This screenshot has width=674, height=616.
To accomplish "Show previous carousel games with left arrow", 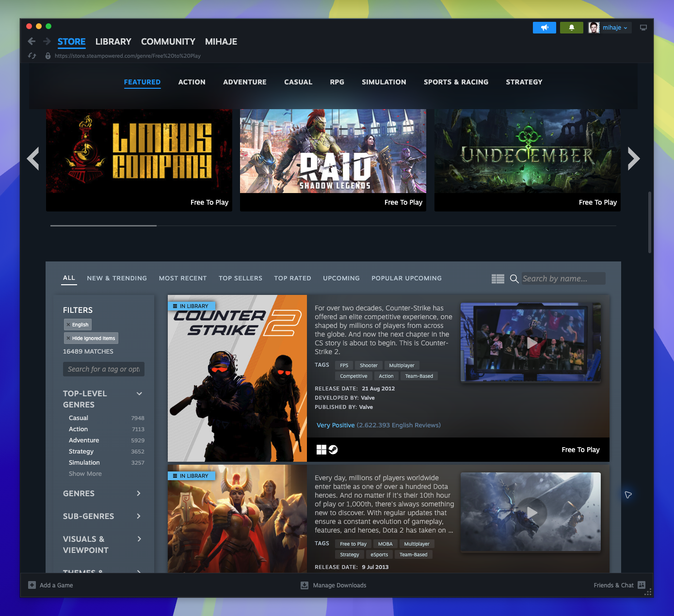I will (33, 159).
